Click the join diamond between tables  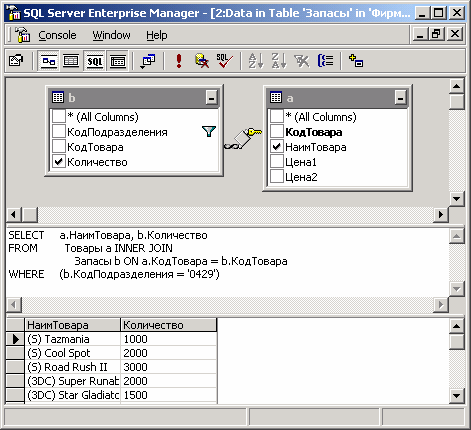[x=242, y=139]
